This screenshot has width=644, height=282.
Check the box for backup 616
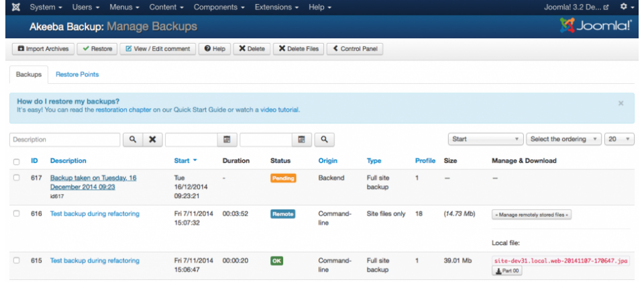(16, 214)
